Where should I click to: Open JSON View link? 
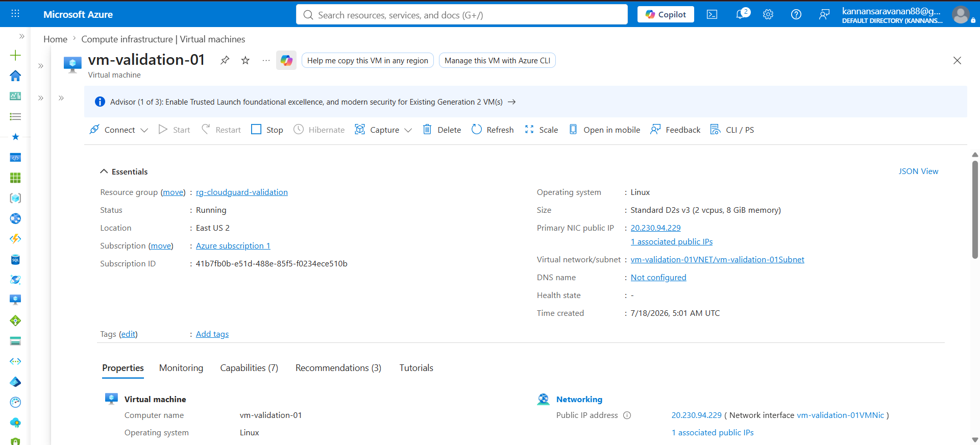(918, 171)
